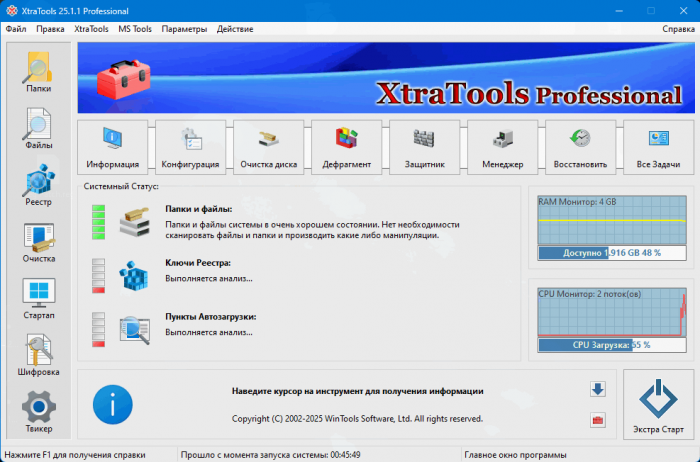Click the Наведите курсор hint text
Screen dimensions: 700x462
click(x=358, y=391)
